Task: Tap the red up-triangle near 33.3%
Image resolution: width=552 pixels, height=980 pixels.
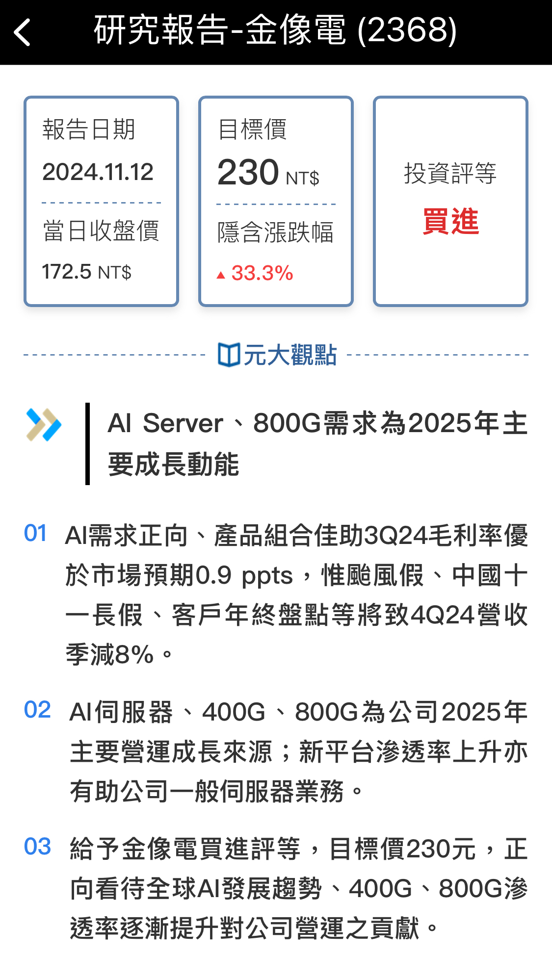Action: [x=221, y=275]
